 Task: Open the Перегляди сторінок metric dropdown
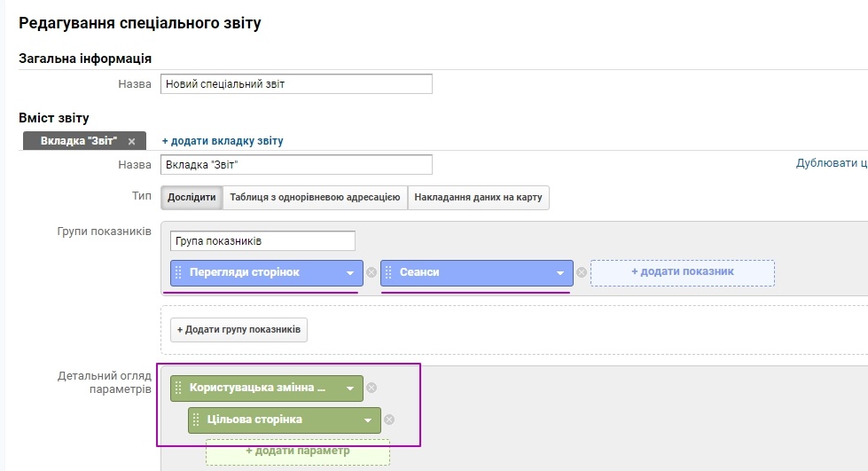pos(350,273)
